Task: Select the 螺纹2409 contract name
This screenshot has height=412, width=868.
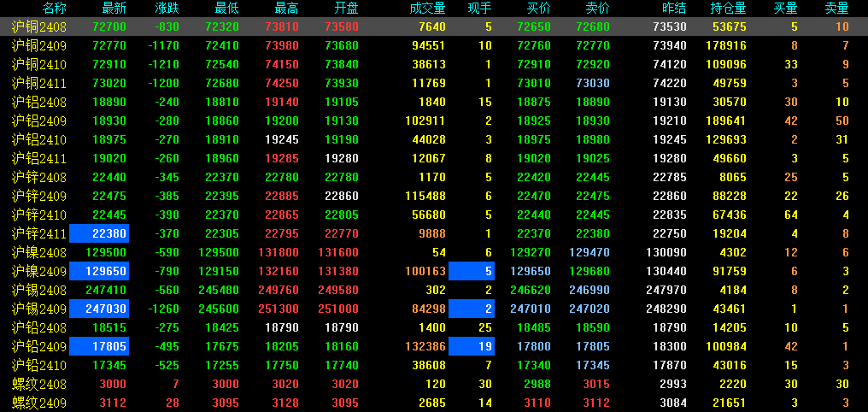Action: tap(38, 403)
